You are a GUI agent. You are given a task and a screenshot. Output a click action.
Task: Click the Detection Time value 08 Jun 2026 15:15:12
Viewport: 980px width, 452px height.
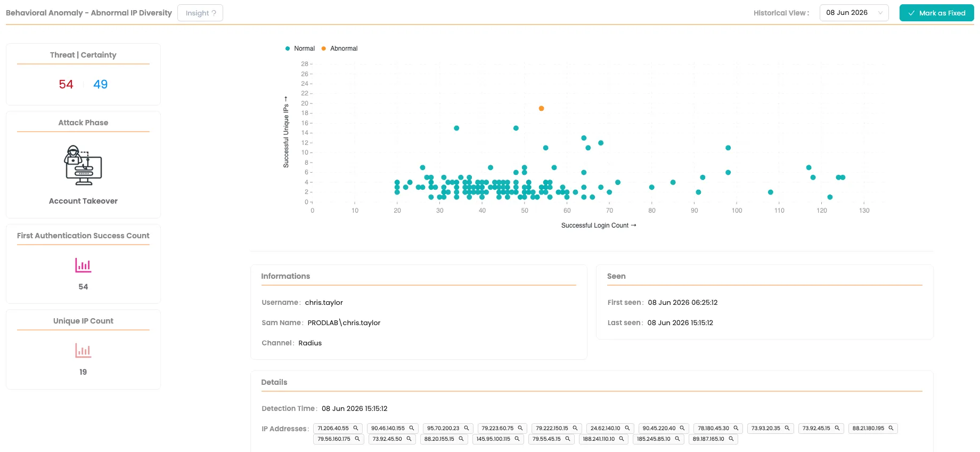pyautogui.click(x=355, y=408)
